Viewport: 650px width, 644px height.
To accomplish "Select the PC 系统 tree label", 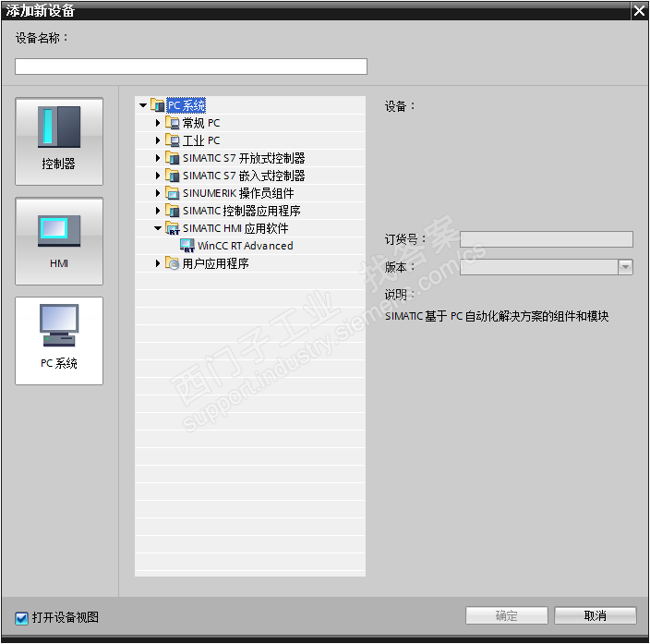I will click(187, 105).
